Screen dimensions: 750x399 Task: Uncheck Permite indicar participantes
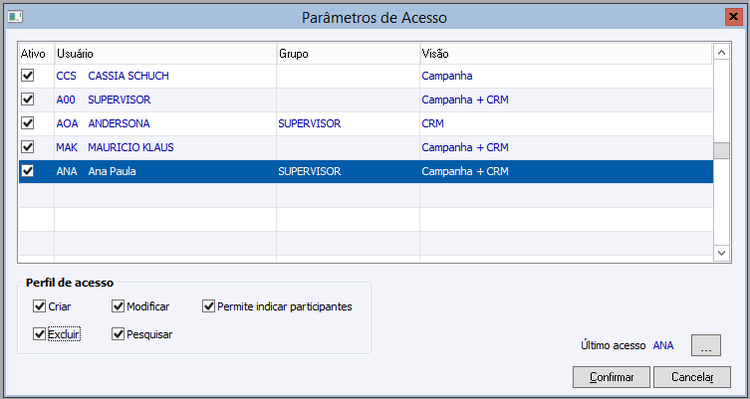coord(208,306)
